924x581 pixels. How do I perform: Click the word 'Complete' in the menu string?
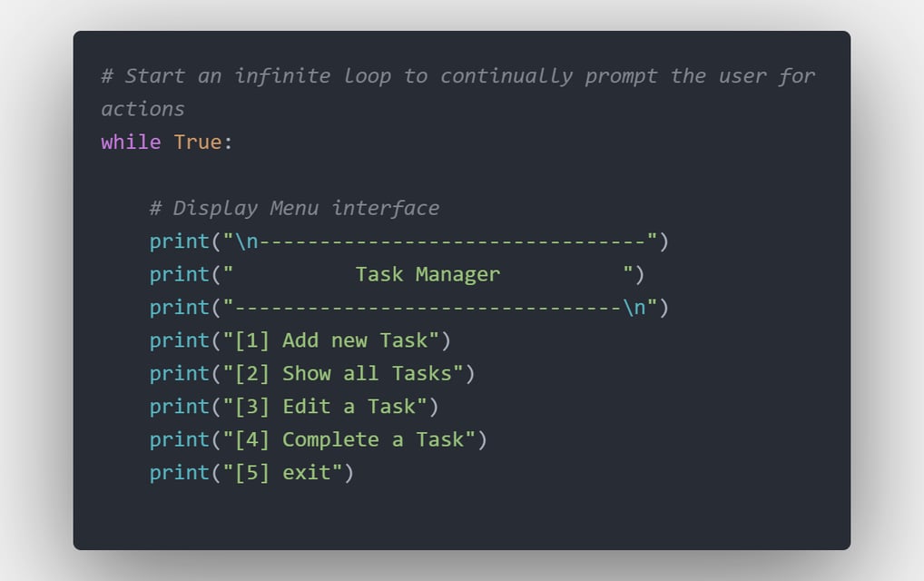click(330, 439)
